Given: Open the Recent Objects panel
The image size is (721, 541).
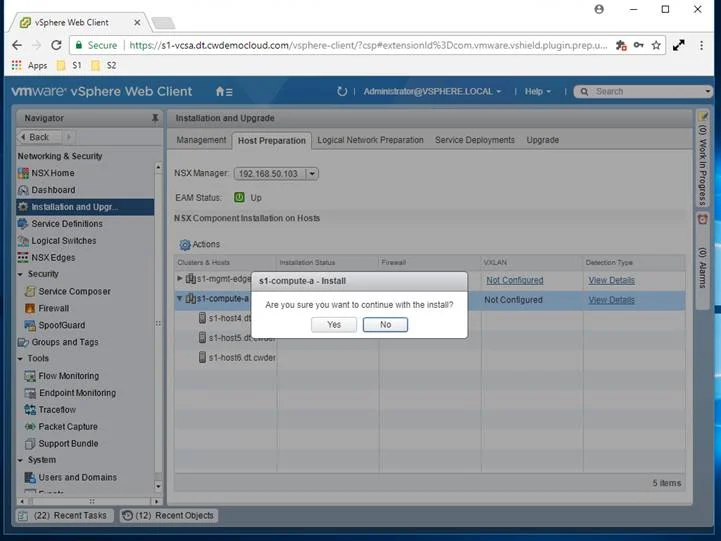Looking at the screenshot, I should pyautogui.click(x=169, y=515).
